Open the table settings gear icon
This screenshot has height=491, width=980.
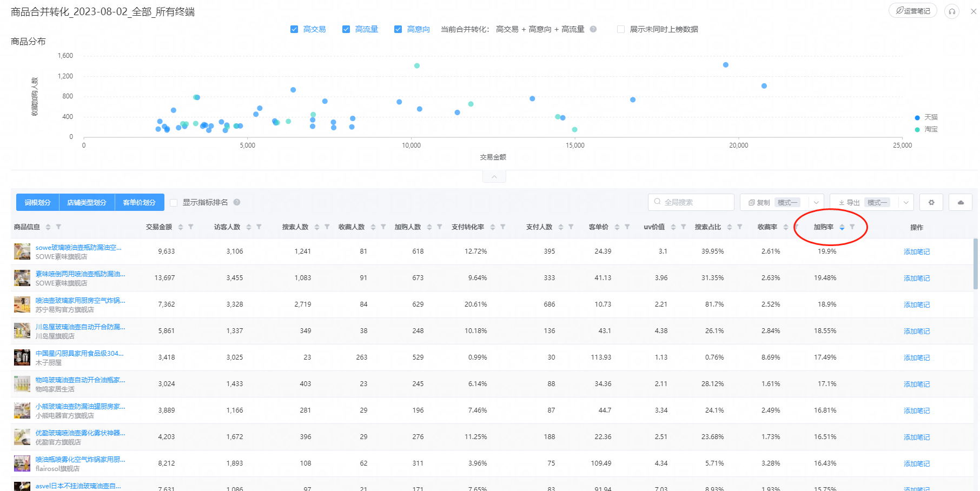931,202
